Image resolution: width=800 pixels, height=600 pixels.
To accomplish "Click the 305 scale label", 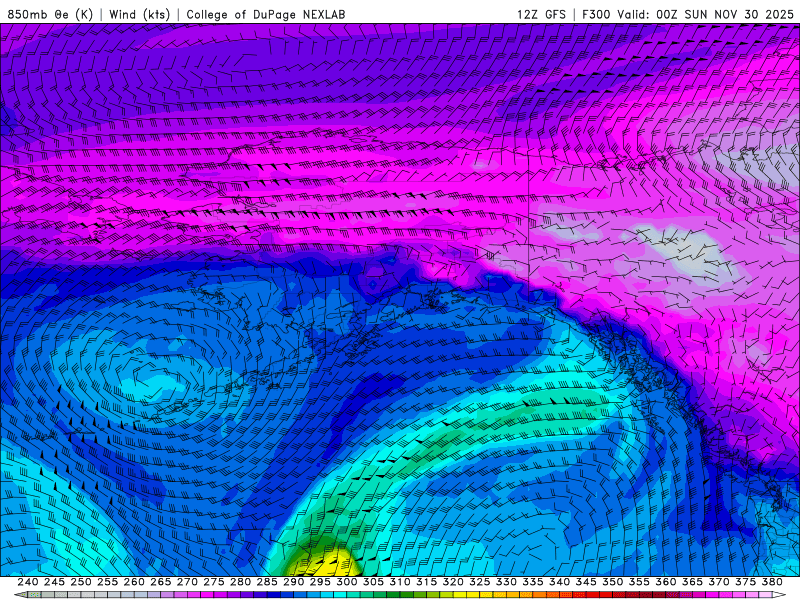I will [373, 582].
